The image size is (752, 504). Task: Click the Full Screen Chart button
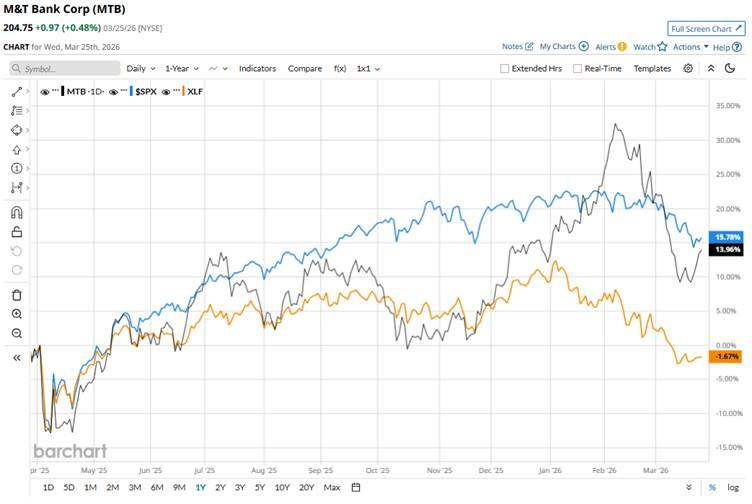(706, 29)
